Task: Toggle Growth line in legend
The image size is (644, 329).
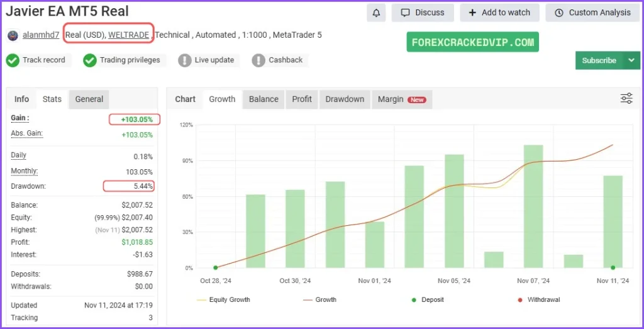Action: (319, 299)
